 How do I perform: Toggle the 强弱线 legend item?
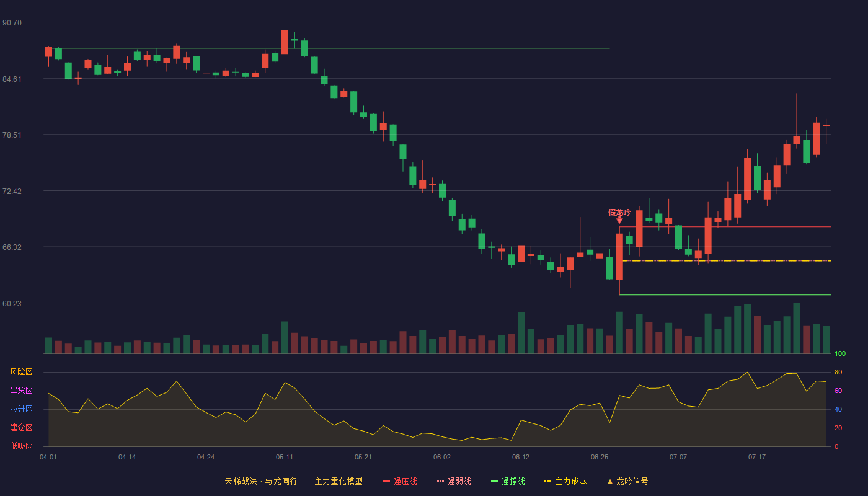454,481
